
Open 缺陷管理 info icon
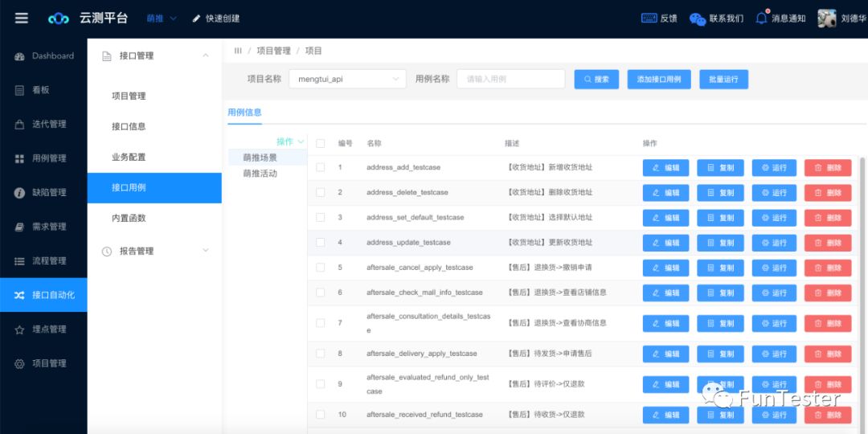click(19, 193)
